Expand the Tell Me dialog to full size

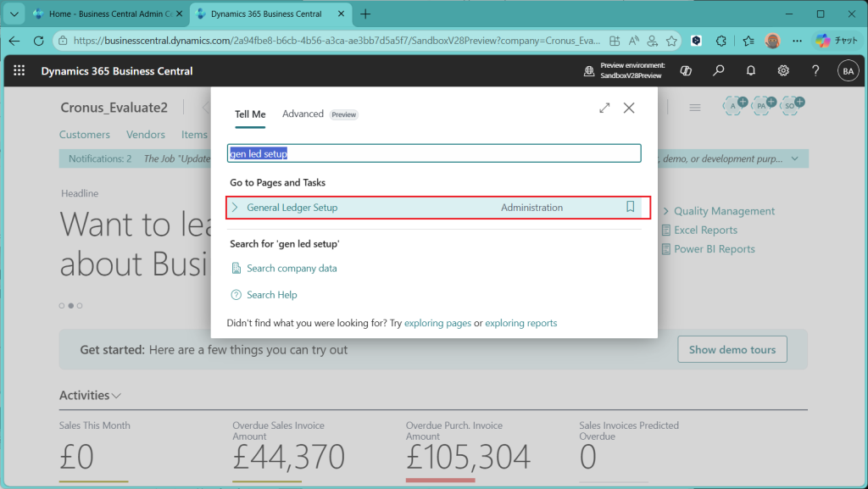[x=604, y=108]
